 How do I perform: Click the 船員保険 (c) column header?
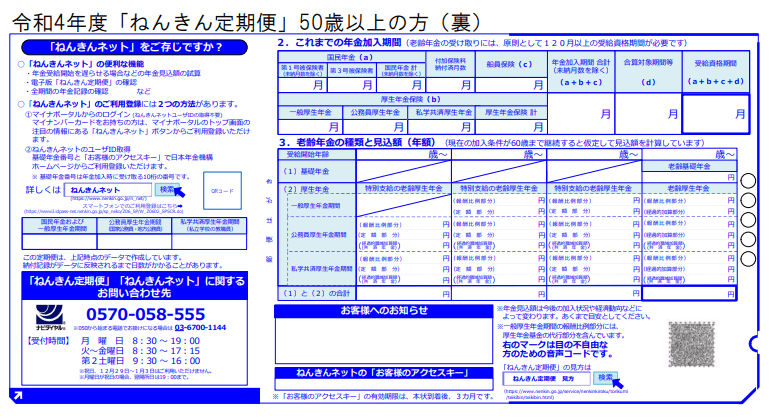pos(512,64)
